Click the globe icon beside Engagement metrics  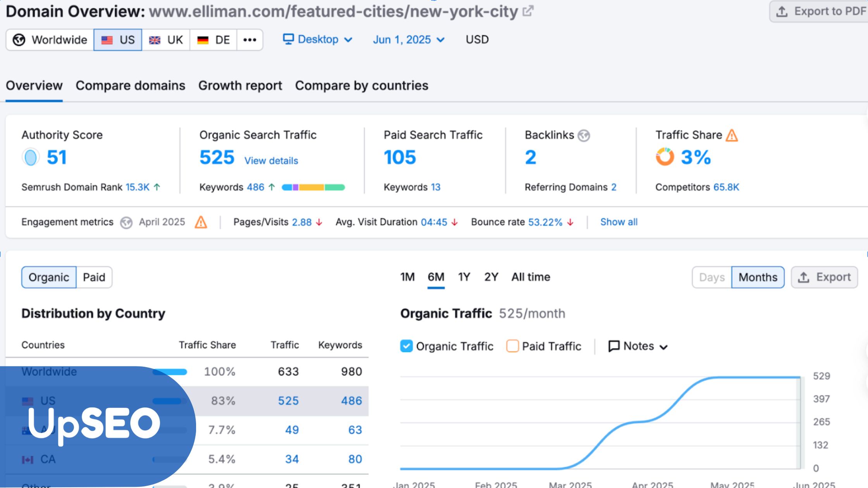[126, 223]
